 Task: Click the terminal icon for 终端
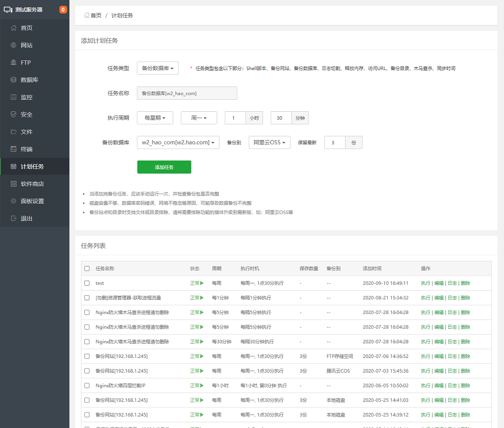pyautogui.click(x=14, y=149)
